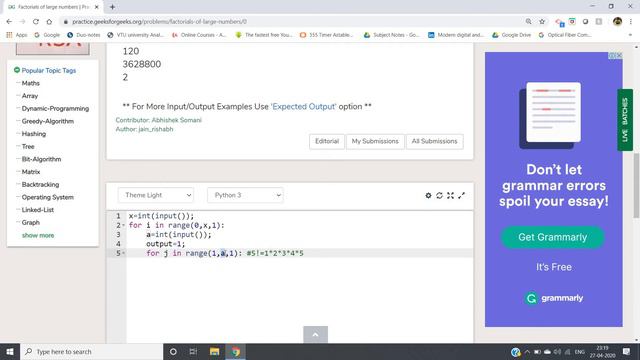Open the Chrome three-dot menu
Screen dimensions: 640x360
click(631, 22)
